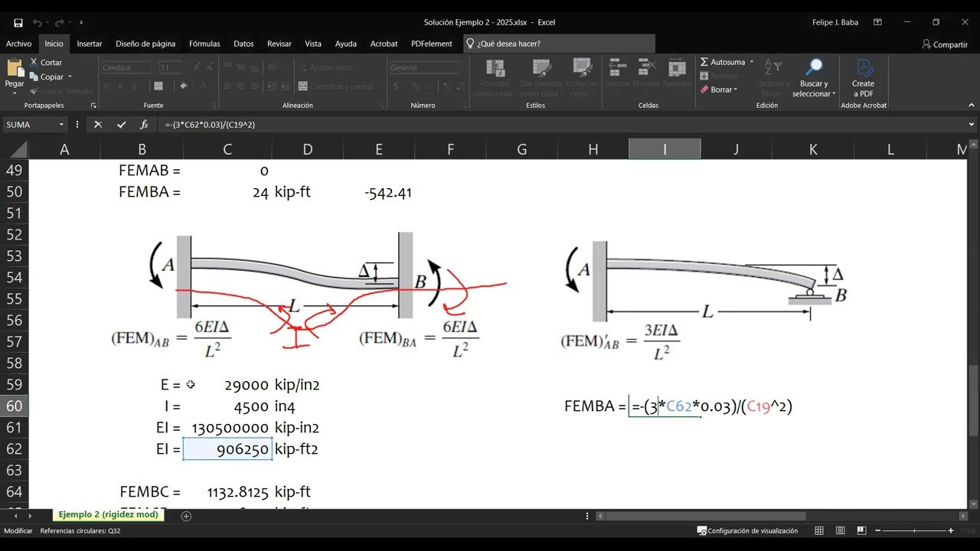Open the Acrobat ribbon tab
The image size is (980, 551).
point(384,44)
